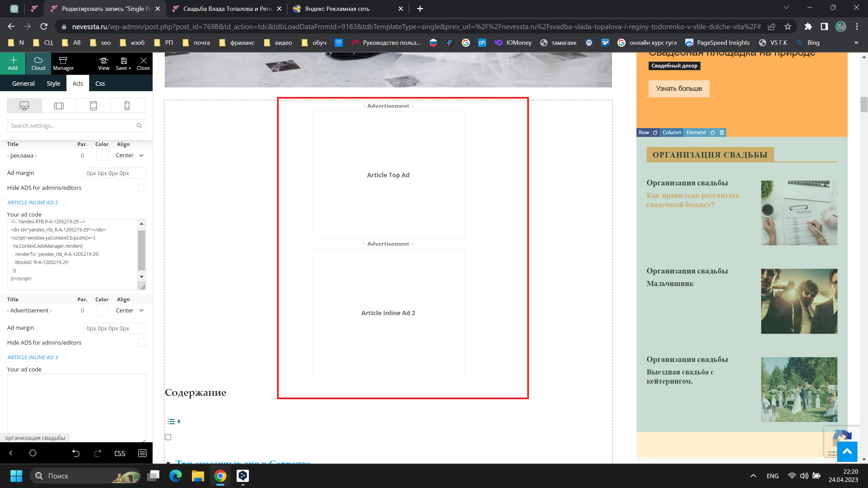Image resolution: width=868 pixels, height=488 pixels.
Task: Switch to Свадьба Влада Топалова browser tab
Action: click(x=227, y=9)
